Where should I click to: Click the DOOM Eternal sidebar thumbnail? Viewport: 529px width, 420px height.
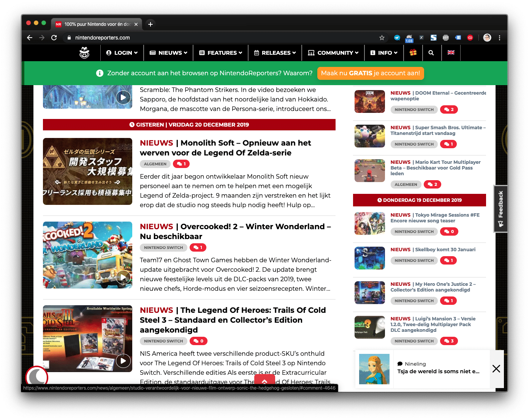pos(370,101)
